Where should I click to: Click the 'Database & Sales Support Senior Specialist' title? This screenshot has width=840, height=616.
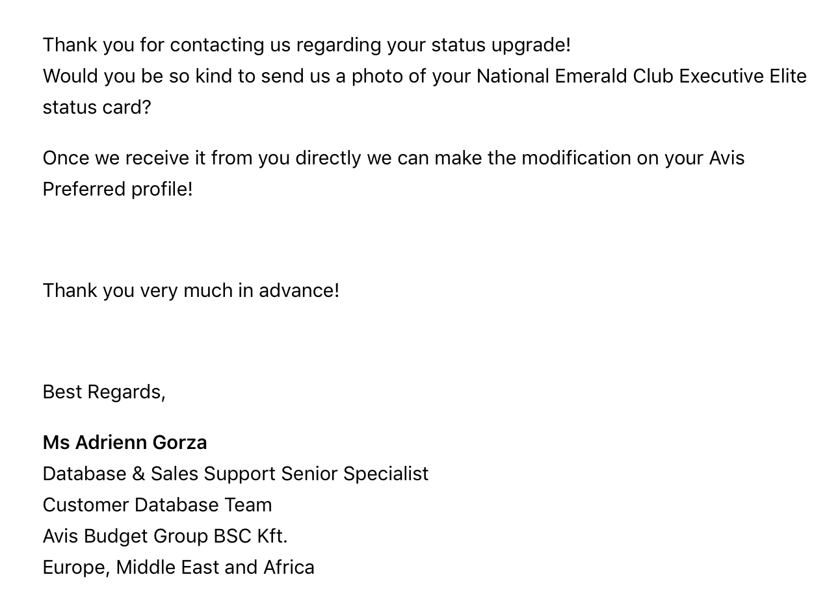click(x=235, y=474)
